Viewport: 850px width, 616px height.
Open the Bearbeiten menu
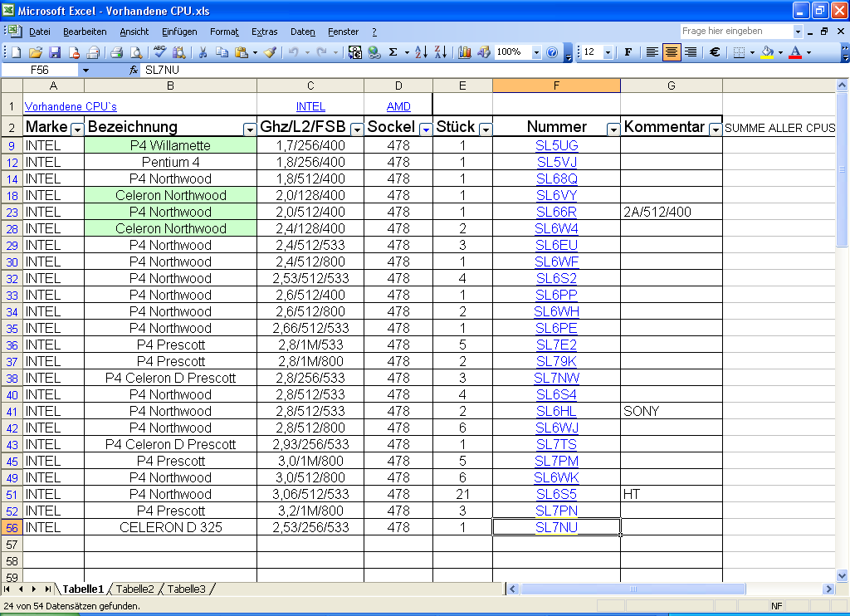click(x=85, y=32)
